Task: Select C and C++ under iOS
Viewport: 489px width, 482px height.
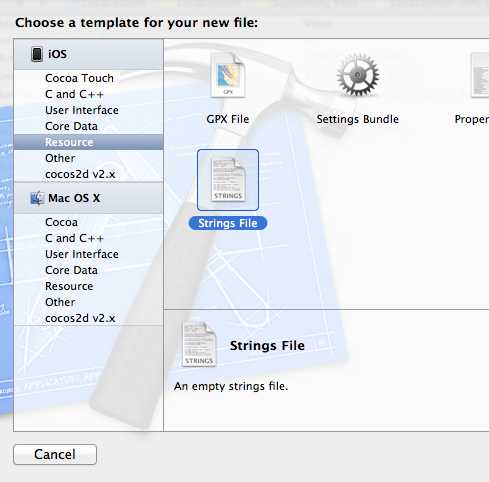Action: point(89,94)
